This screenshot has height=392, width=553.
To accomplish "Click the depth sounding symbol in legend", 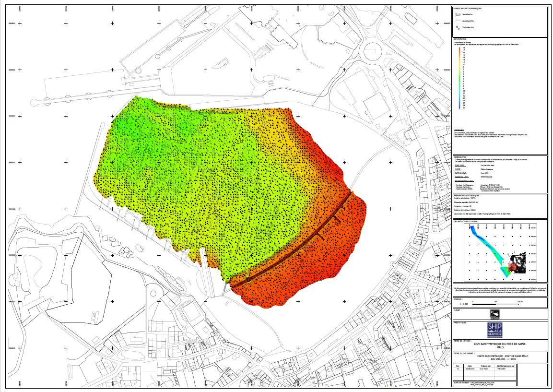I will click(x=457, y=27).
